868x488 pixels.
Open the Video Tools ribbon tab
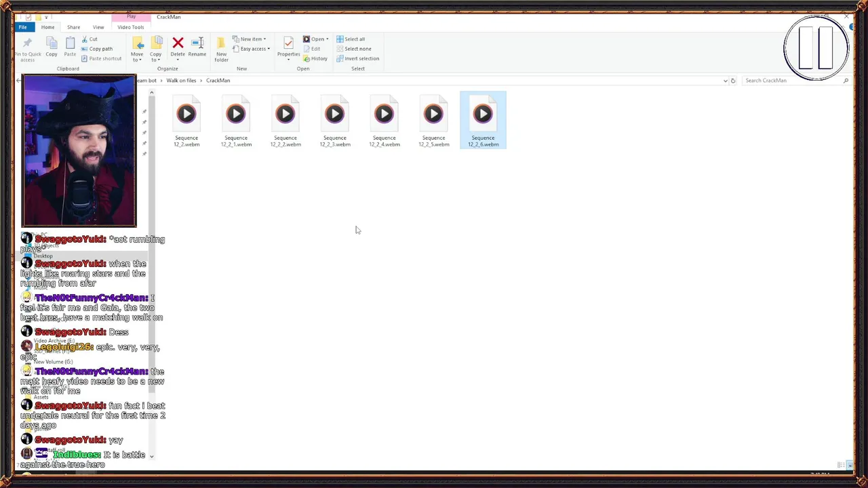130,27
